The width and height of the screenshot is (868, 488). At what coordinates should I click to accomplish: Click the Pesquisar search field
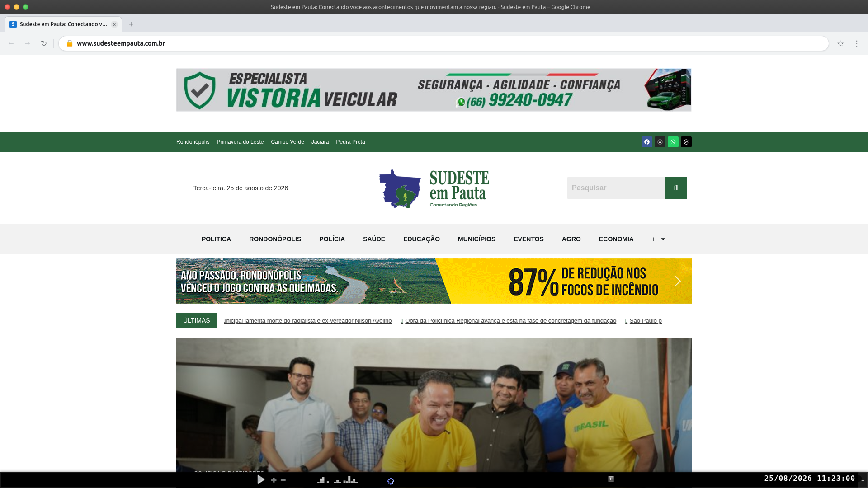pos(616,188)
